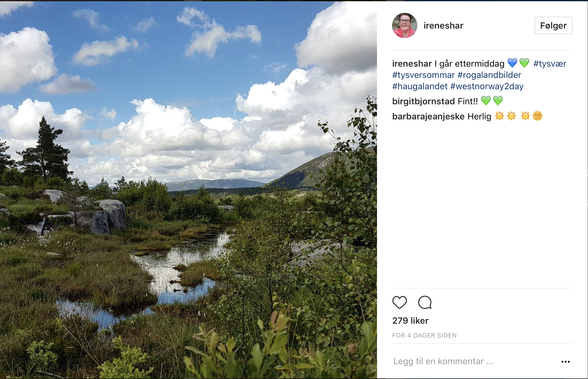Image resolution: width=588 pixels, height=379 pixels.
Task: Visit birgitbjornstad's profile from comment
Action: (x=423, y=101)
